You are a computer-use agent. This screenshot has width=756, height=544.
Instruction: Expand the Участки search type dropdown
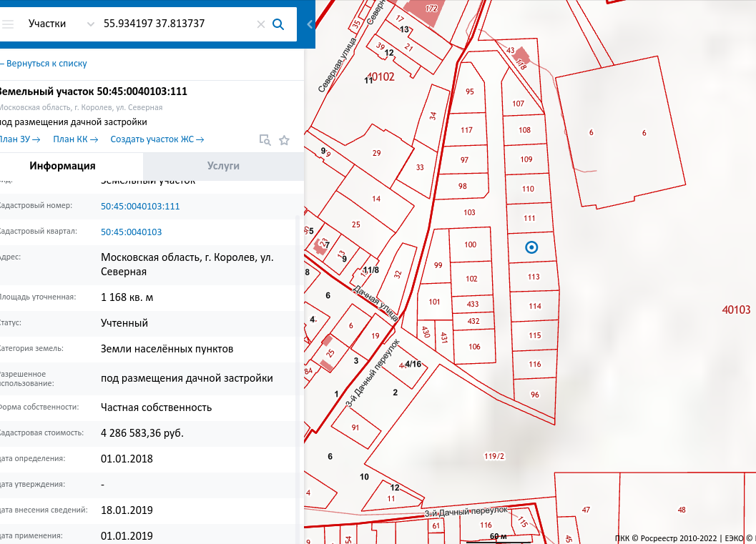[90, 24]
